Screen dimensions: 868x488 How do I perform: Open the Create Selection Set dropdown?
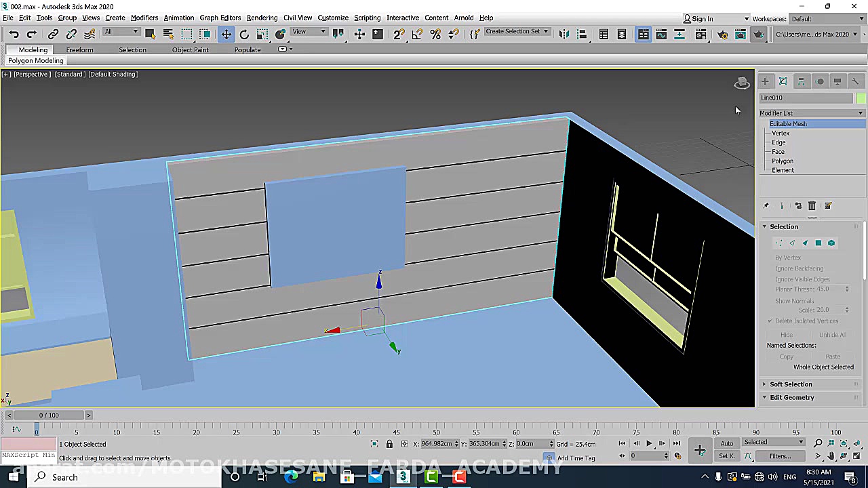click(517, 32)
